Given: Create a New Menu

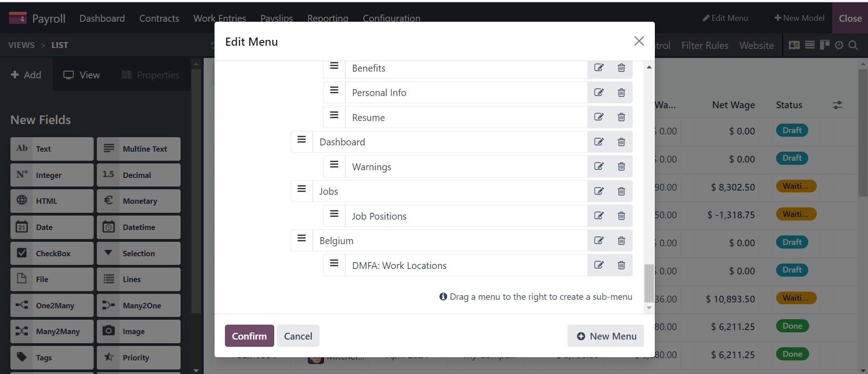Looking at the screenshot, I should pyautogui.click(x=606, y=336).
